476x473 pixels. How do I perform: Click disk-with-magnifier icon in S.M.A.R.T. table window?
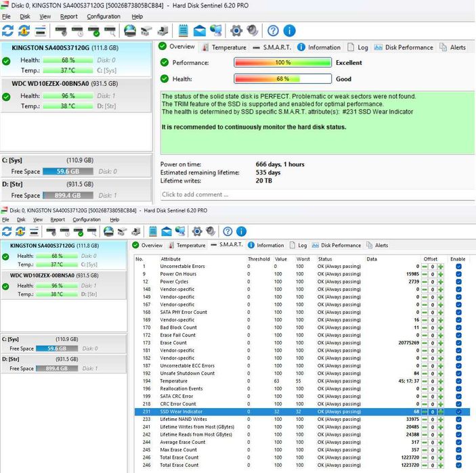91,231
